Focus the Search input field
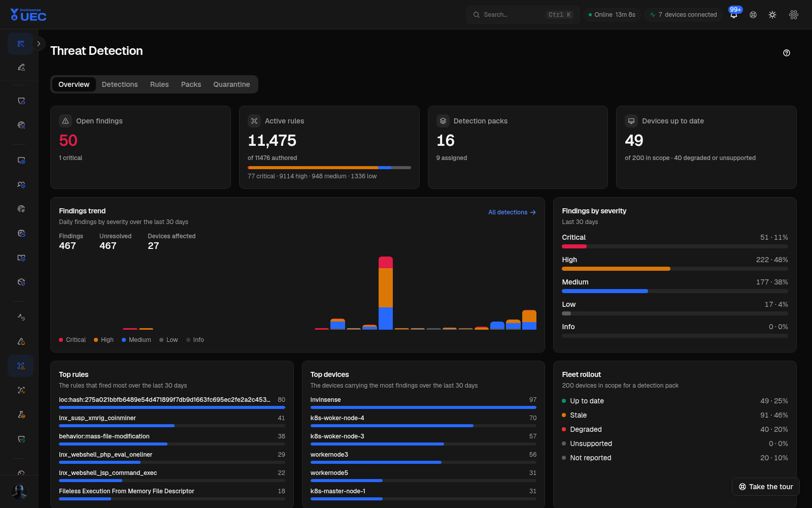 (x=523, y=15)
